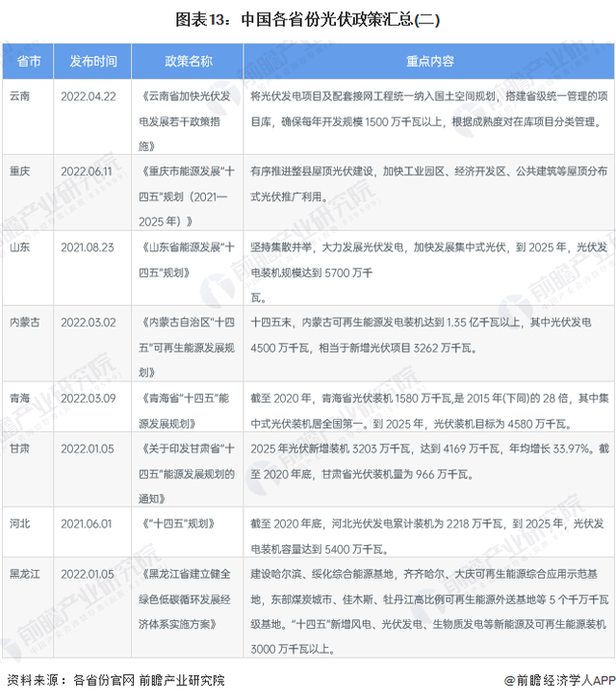
Task: Click the chart title 图表13 heading
Action: tap(307, 18)
